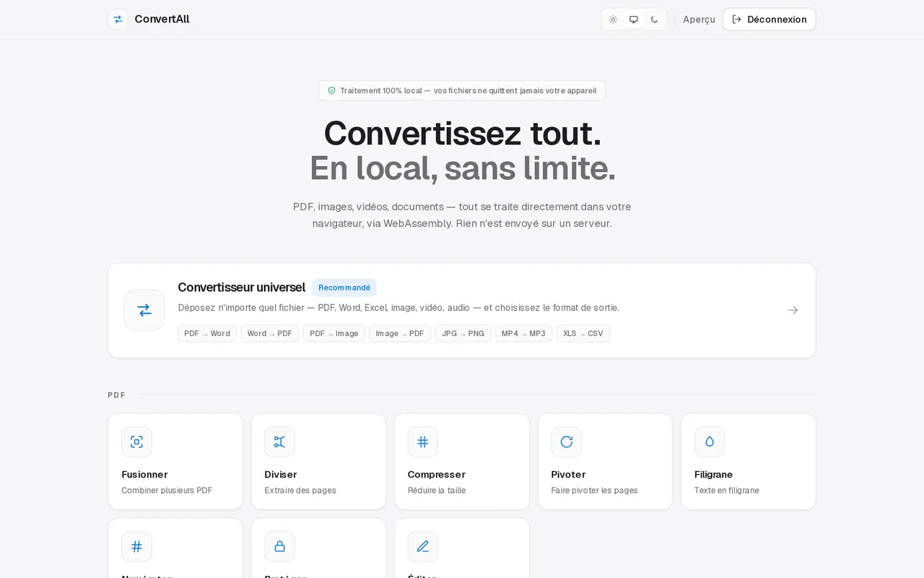Open the Fusionner card title
Image resolution: width=924 pixels, height=578 pixels.
[144, 475]
